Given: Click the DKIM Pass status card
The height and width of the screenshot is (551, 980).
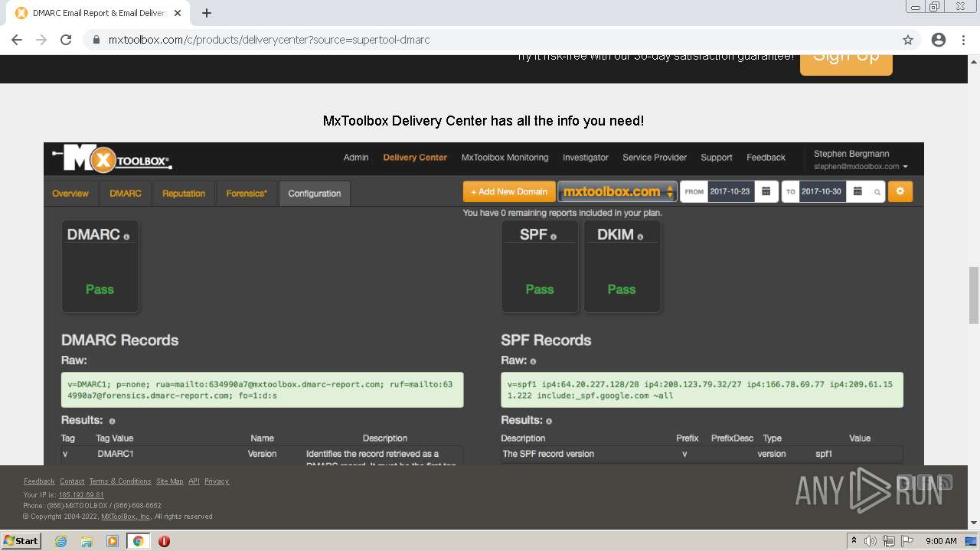Looking at the screenshot, I should click(x=622, y=266).
